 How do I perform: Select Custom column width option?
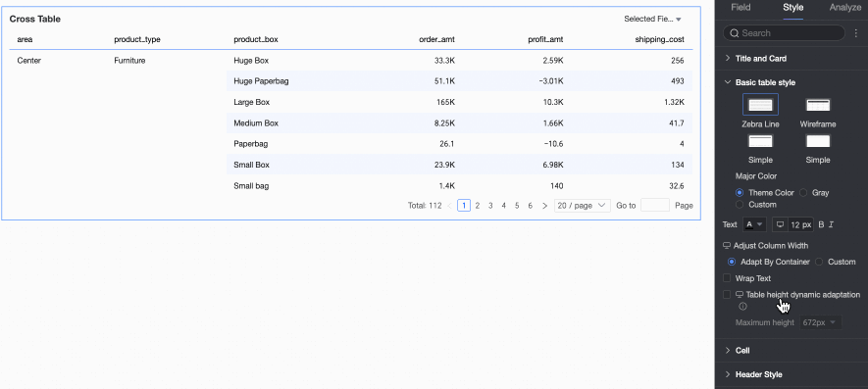(819, 262)
